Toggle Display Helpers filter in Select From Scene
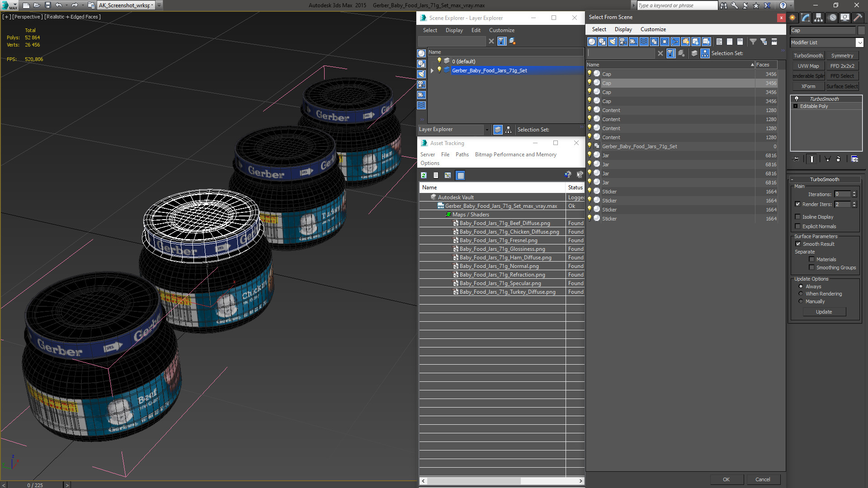The width and height of the screenshot is (868, 488). point(633,42)
